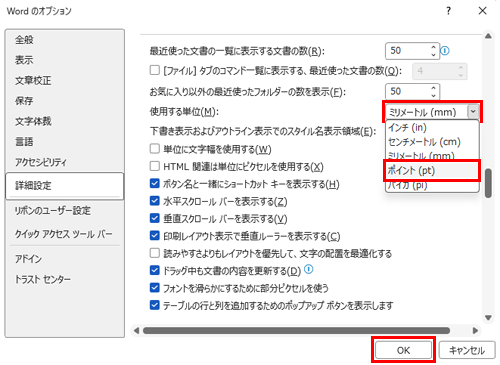Image resolution: width=500 pixels, height=365 pixels.
Task: Click the info icon next to ドラッグ中も文書の内容を更新する
Action: click(x=309, y=269)
